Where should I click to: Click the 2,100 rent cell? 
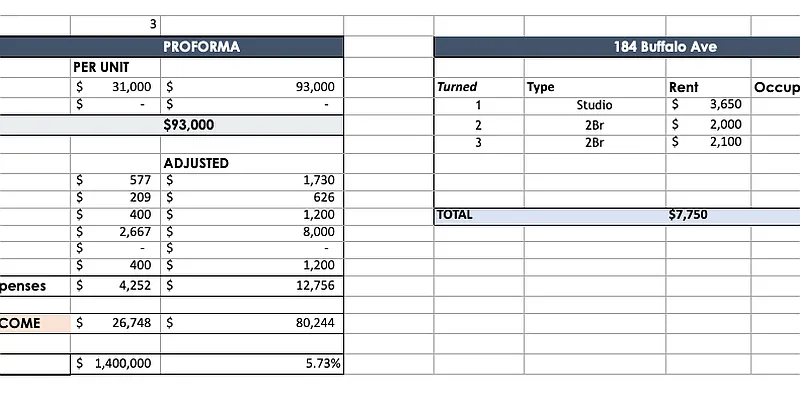pyautogui.click(x=725, y=142)
